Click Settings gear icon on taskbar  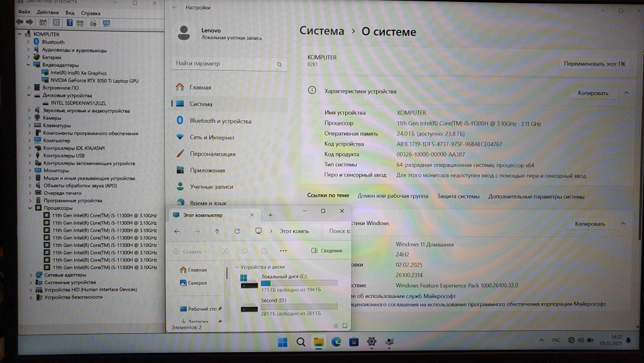372,342
